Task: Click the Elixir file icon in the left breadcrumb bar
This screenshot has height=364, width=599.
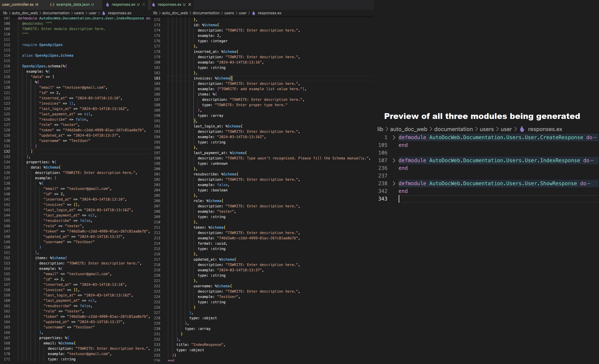Action: click(x=104, y=13)
